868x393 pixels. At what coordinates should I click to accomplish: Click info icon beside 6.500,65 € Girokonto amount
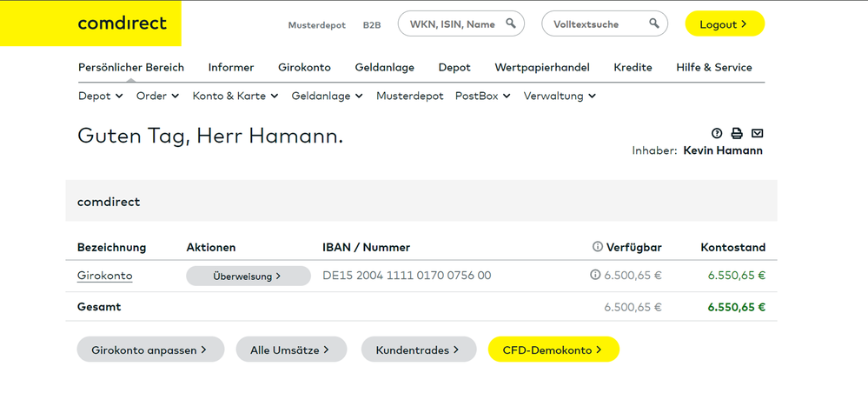[x=595, y=275]
